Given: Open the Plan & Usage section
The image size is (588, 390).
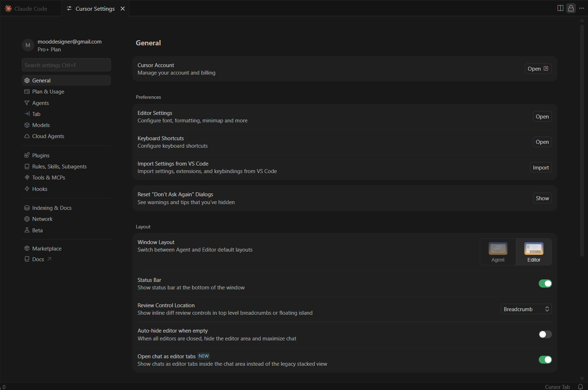Looking at the screenshot, I should click(48, 92).
